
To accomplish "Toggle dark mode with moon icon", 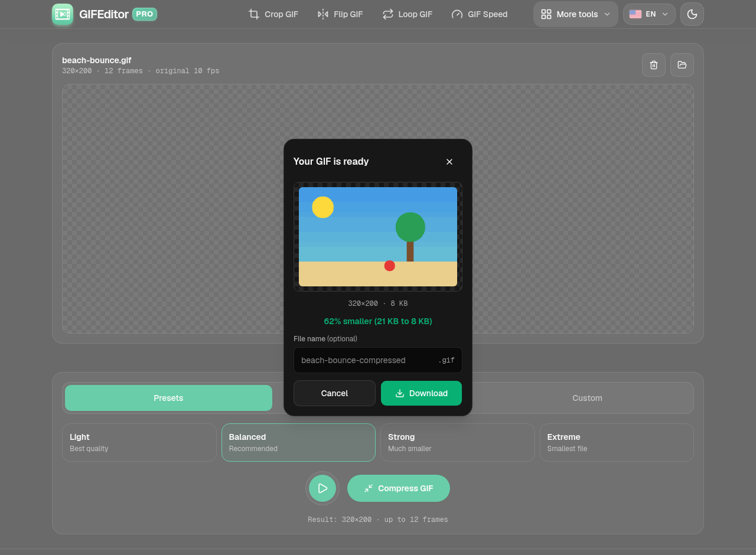I will [692, 14].
